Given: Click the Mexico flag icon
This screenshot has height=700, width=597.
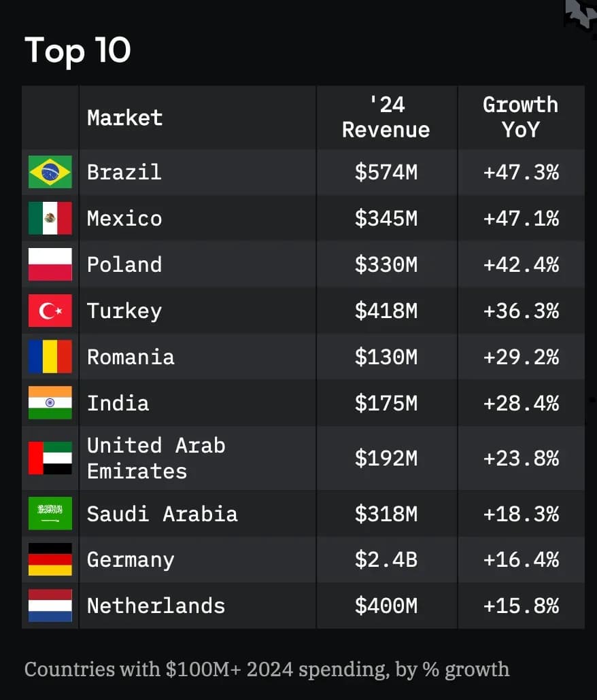Looking at the screenshot, I should tap(50, 218).
